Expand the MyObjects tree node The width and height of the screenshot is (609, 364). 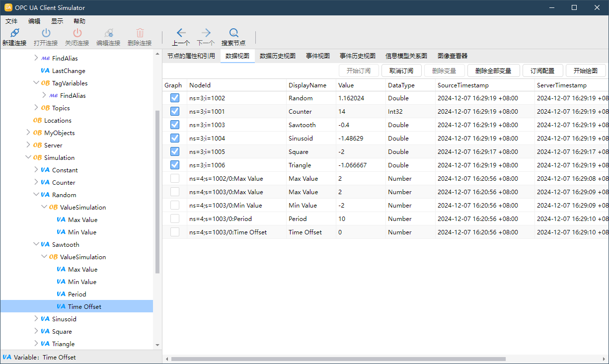tap(28, 133)
